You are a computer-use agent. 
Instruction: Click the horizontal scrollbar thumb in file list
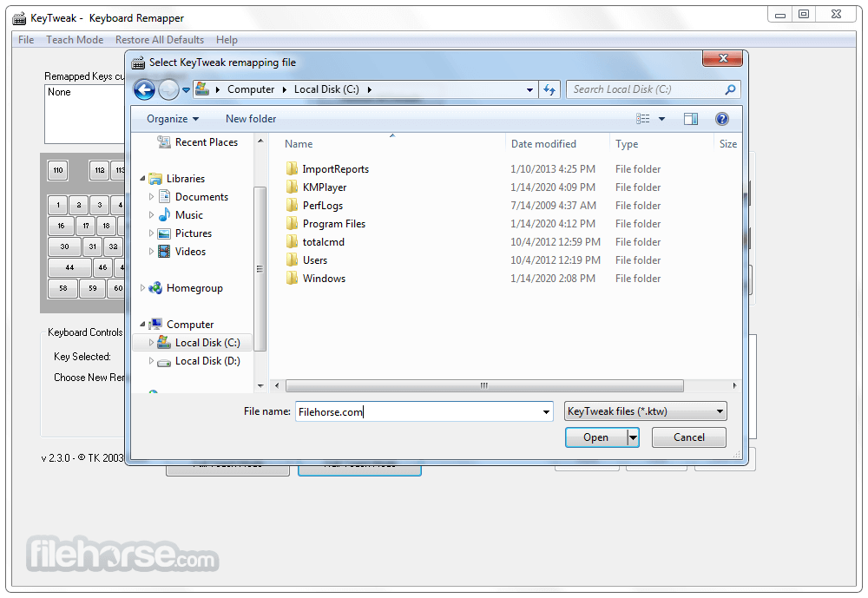484,385
